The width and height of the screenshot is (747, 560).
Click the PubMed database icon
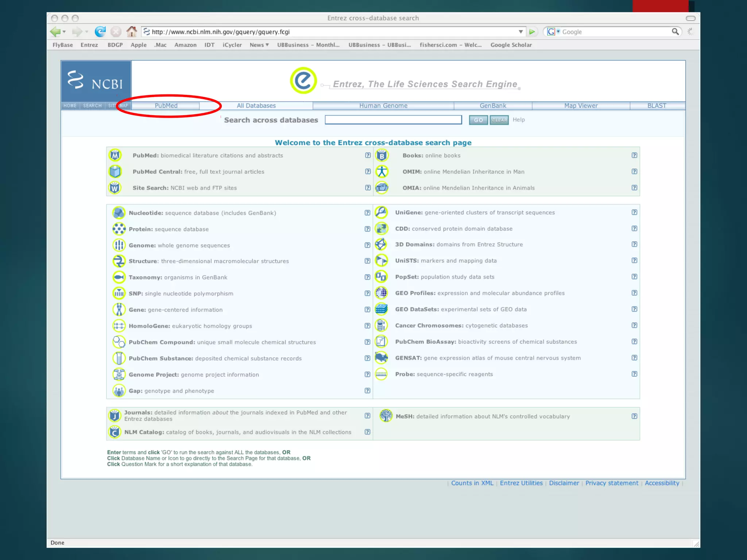[x=115, y=155]
